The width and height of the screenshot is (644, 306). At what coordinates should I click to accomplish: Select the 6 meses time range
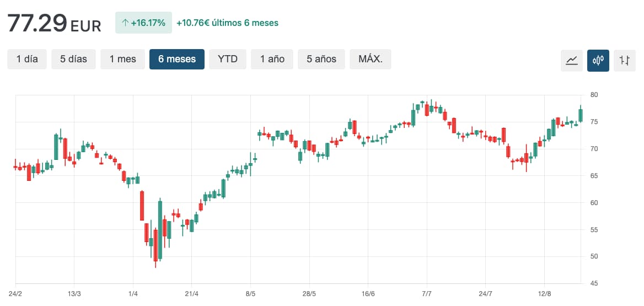click(177, 59)
